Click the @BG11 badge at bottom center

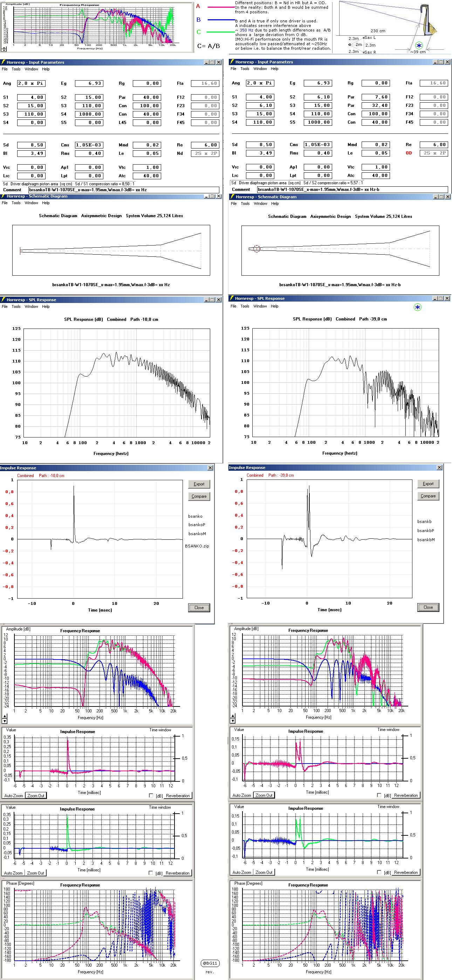[210, 963]
